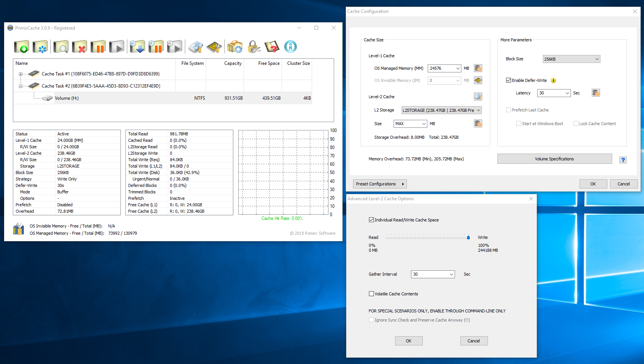This screenshot has height=364, width=644.
Task: Enable Volatile Cache Contents checkbox
Action: 372,294
